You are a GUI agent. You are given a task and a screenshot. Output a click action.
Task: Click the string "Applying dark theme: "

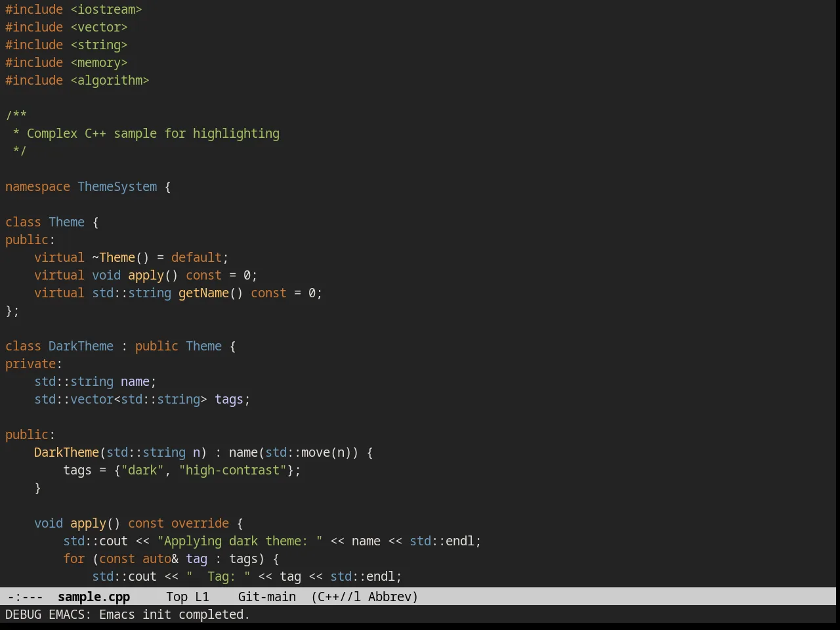pos(240,541)
